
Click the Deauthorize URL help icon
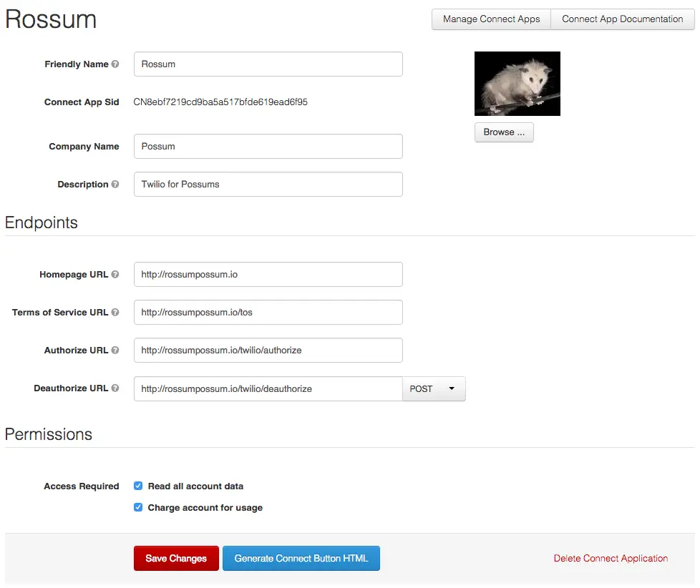[115, 388]
